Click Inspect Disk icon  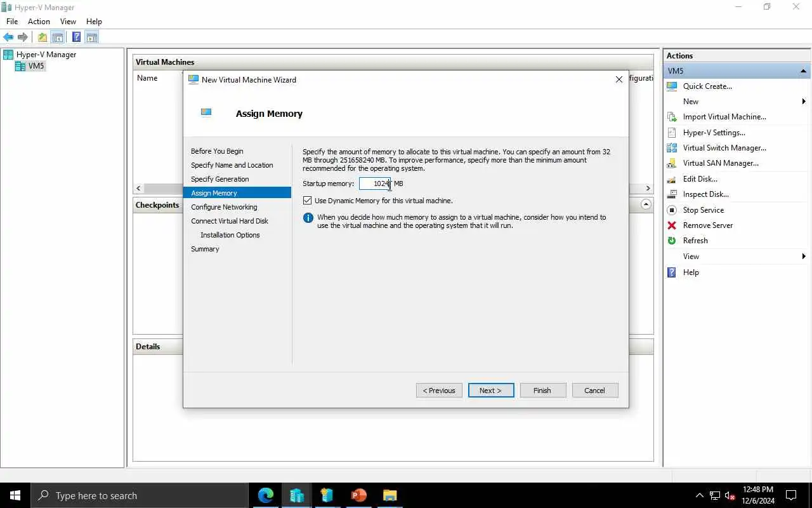pos(672,194)
